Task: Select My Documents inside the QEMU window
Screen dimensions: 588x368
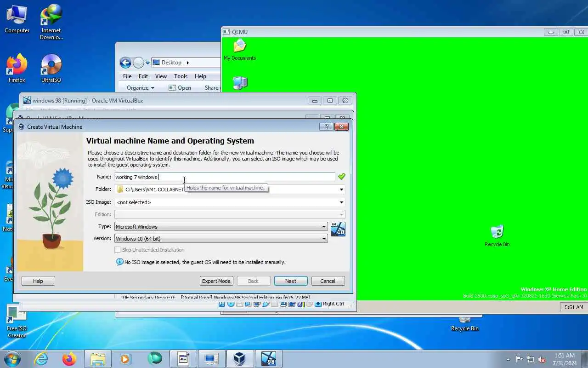Action: (x=240, y=50)
